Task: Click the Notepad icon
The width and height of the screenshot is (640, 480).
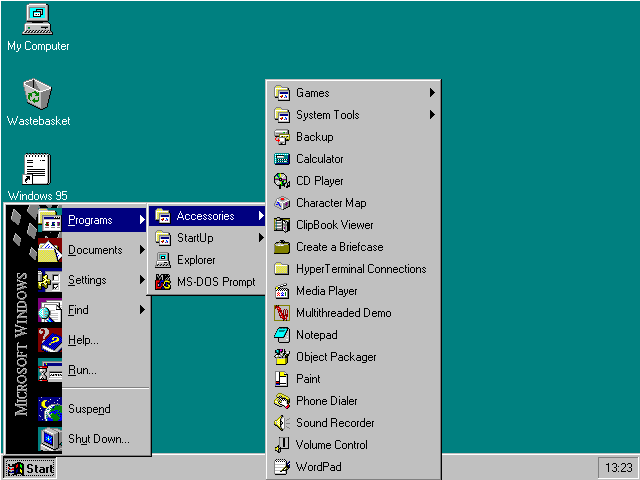Action: [x=282, y=335]
